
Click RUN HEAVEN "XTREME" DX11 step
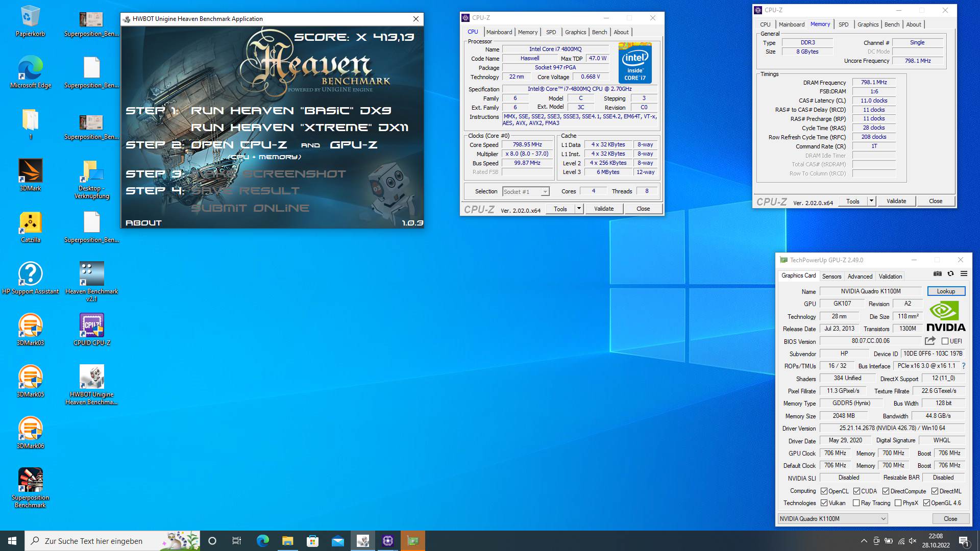(299, 128)
